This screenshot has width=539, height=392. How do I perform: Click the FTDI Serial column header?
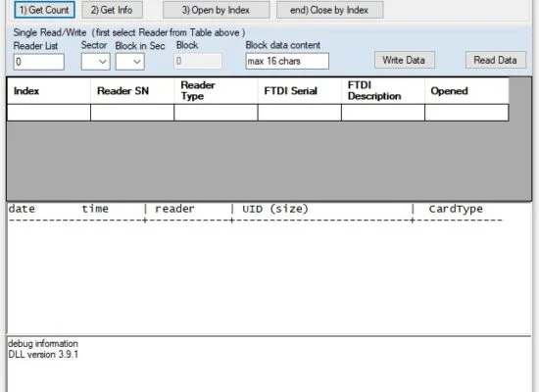click(300, 91)
